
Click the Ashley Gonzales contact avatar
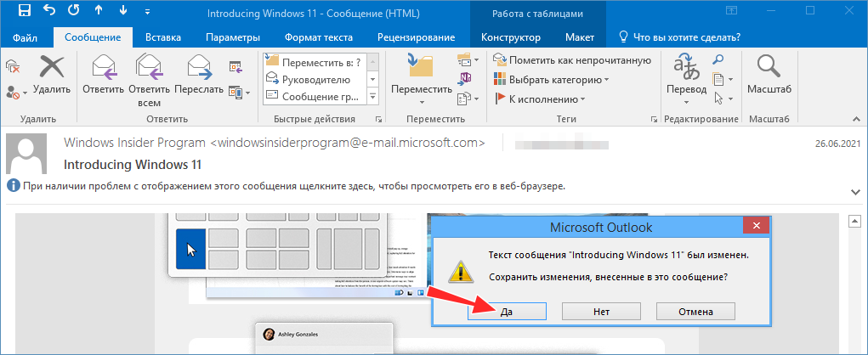[x=269, y=334]
